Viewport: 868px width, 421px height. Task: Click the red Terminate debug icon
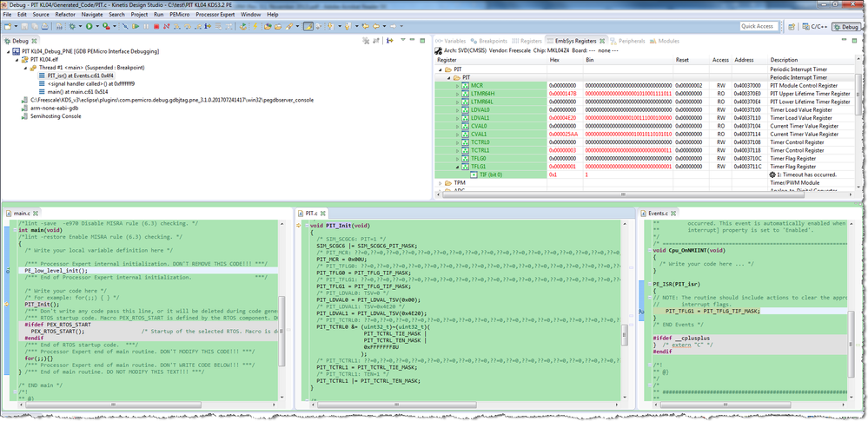click(x=156, y=27)
